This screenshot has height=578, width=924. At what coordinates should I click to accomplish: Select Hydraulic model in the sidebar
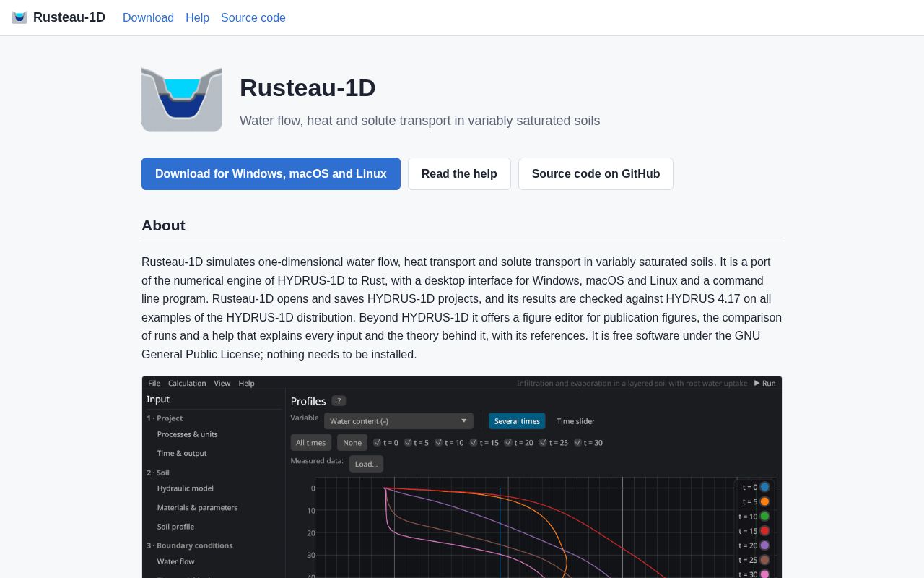point(186,488)
